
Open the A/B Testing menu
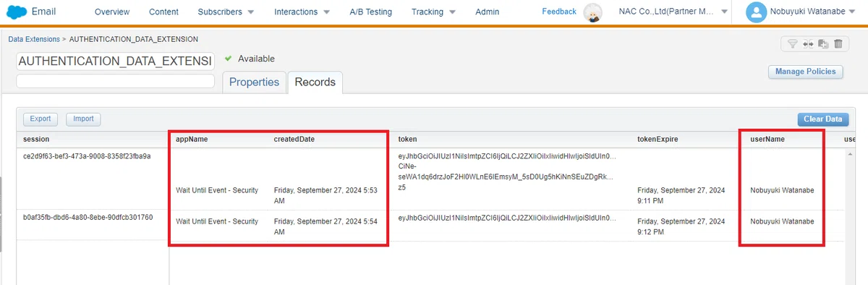click(370, 12)
